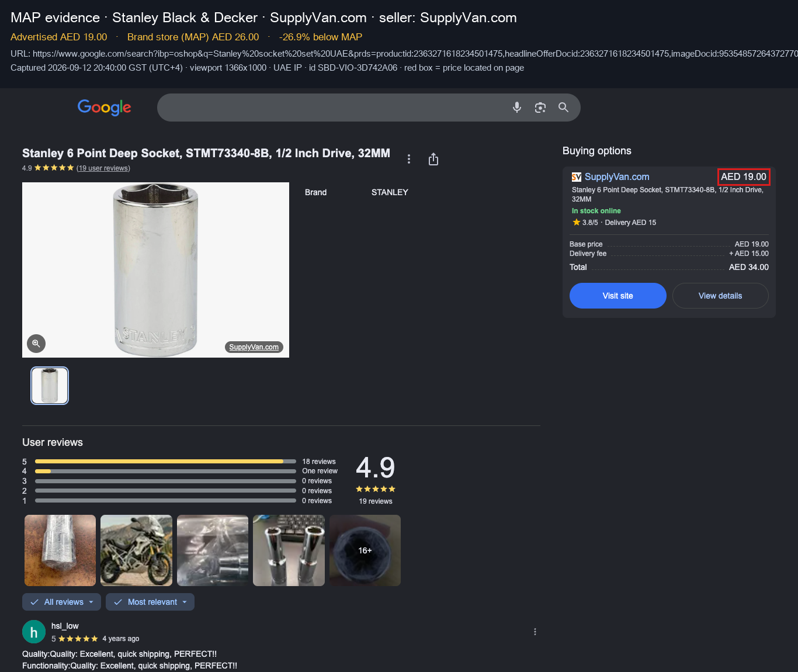Click the 'Buying options' heading
Viewport: 798px width, 672px height.
597,151
